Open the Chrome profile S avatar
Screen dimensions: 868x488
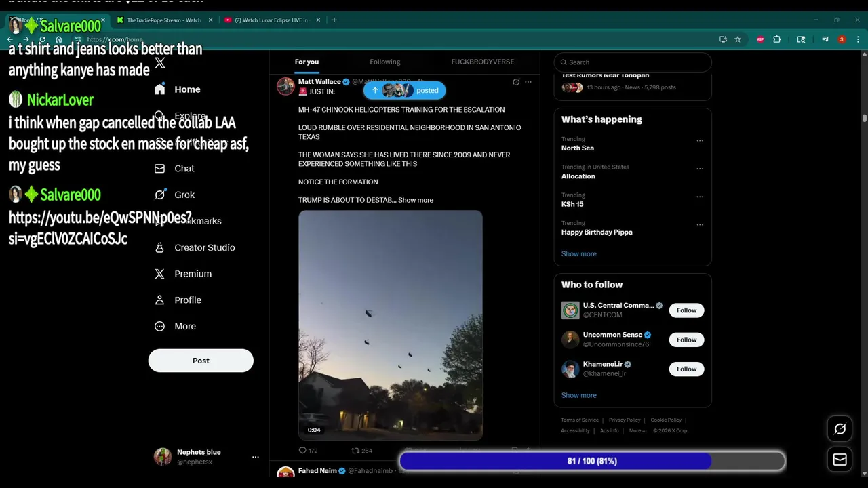842,39
